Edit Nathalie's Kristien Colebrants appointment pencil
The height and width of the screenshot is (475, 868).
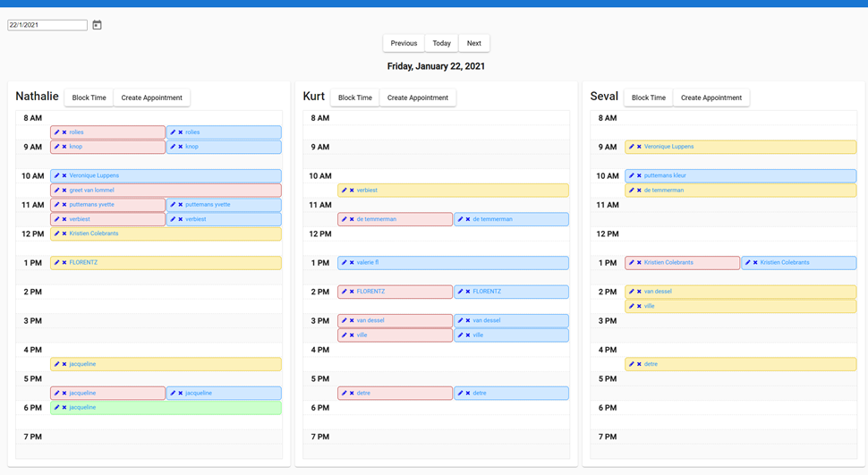pyautogui.click(x=56, y=233)
